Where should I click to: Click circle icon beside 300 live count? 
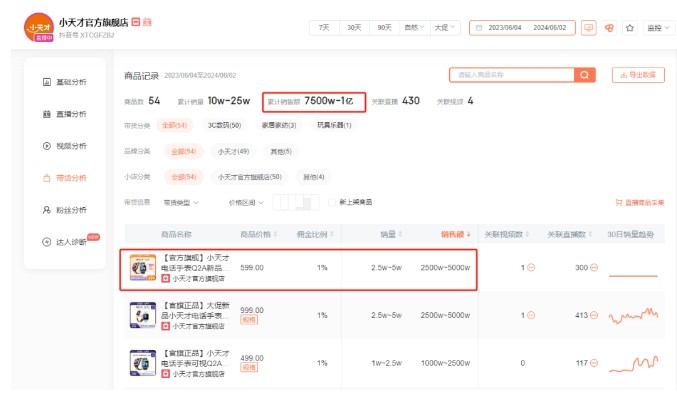(x=594, y=268)
